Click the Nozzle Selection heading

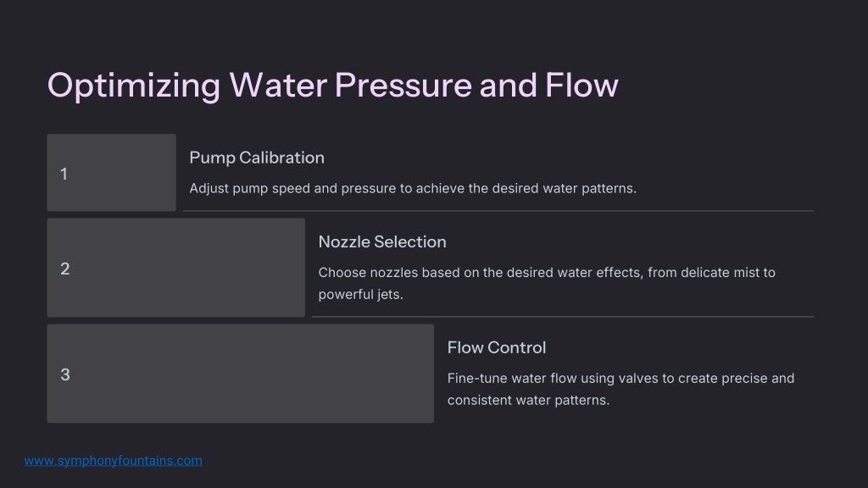coord(382,241)
